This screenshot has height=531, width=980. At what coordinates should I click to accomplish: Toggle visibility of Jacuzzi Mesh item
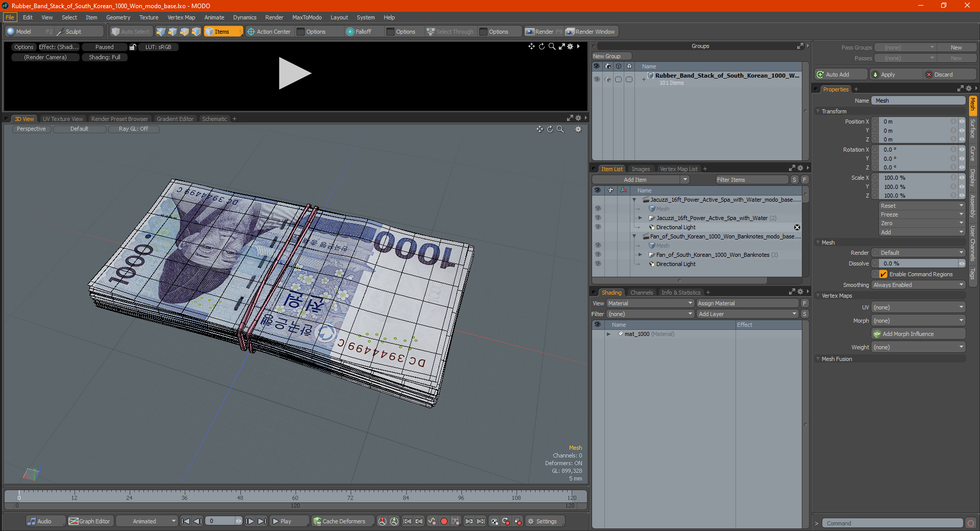coord(598,209)
